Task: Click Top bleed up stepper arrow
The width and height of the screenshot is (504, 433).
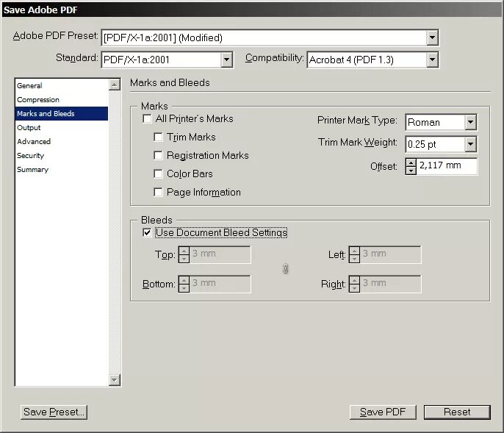Action: click(184, 251)
